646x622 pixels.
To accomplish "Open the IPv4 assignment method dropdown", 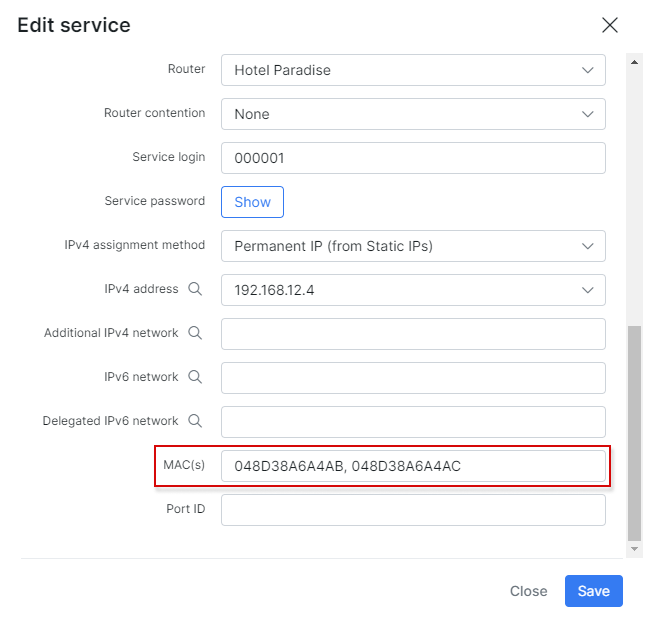I will point(413,246).
